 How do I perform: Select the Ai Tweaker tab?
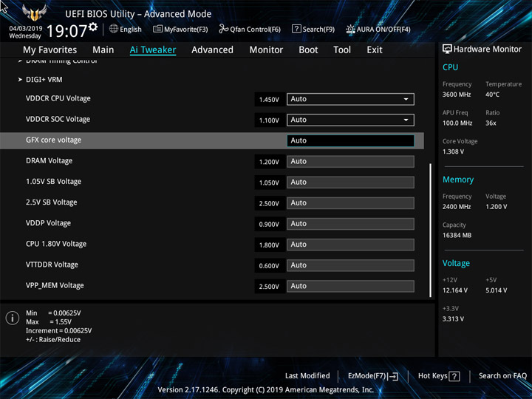click(x=153, y=50)
